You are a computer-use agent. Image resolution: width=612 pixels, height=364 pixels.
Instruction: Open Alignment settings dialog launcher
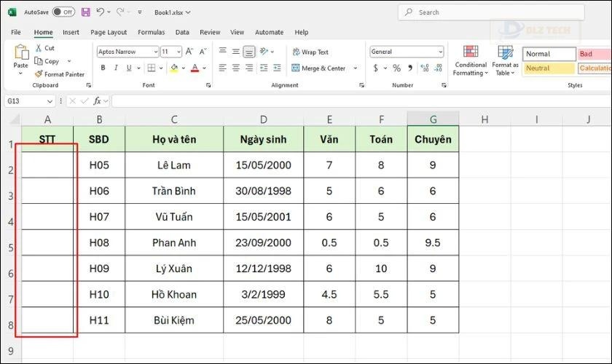pos(362,85)
